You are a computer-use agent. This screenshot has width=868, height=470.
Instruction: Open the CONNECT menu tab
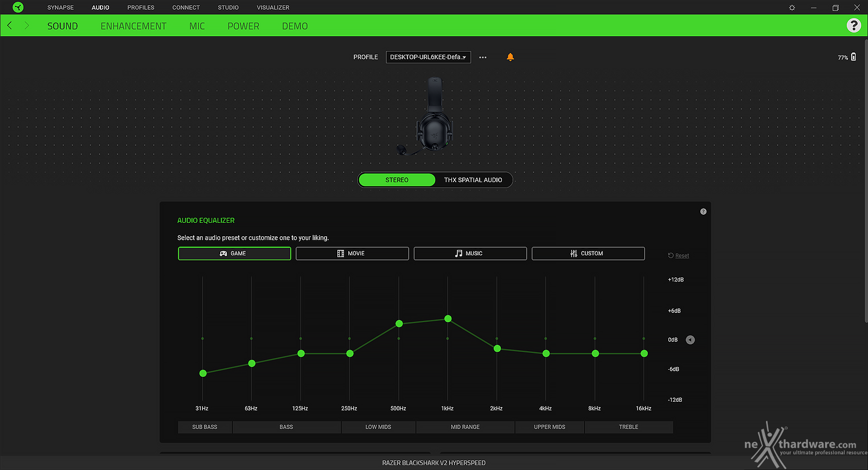pos(186,8)
